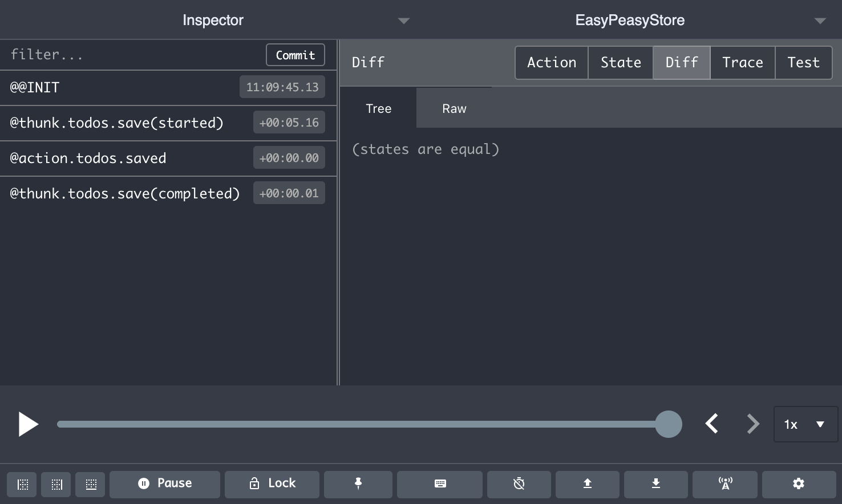Toggle the Lock changes button

[272, 484]
